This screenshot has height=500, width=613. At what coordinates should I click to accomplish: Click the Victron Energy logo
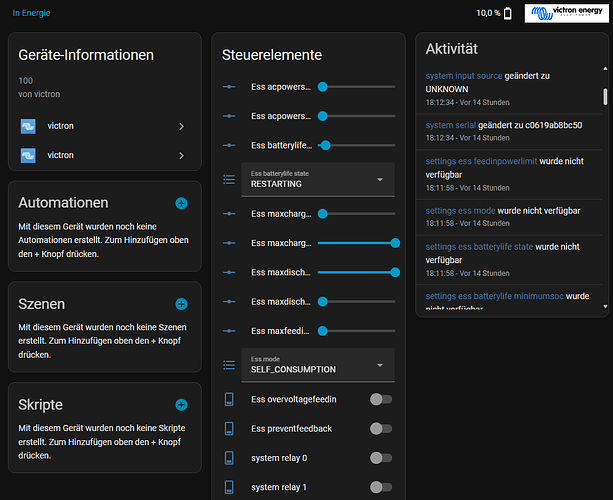pos(564,13)
